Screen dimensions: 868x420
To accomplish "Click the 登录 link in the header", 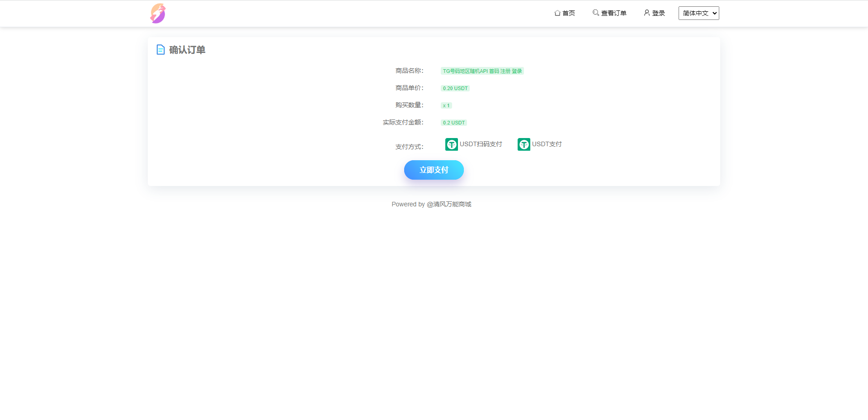I will click(658, 13).
